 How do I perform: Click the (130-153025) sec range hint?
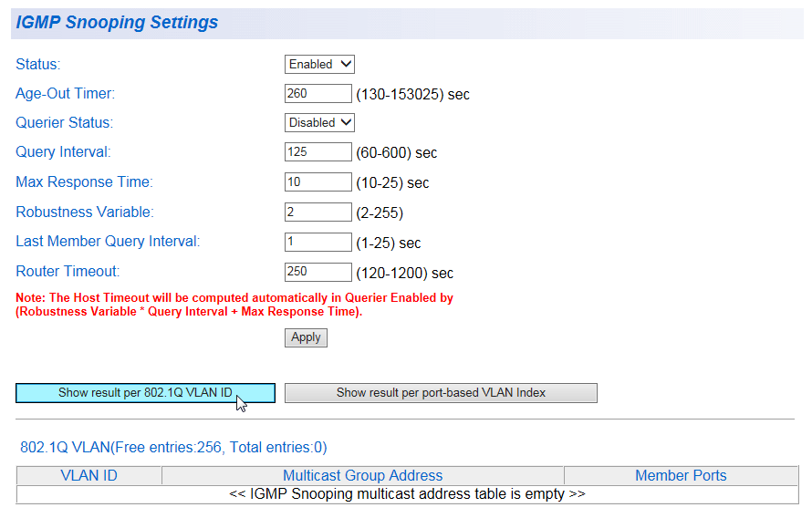[412, 95]
